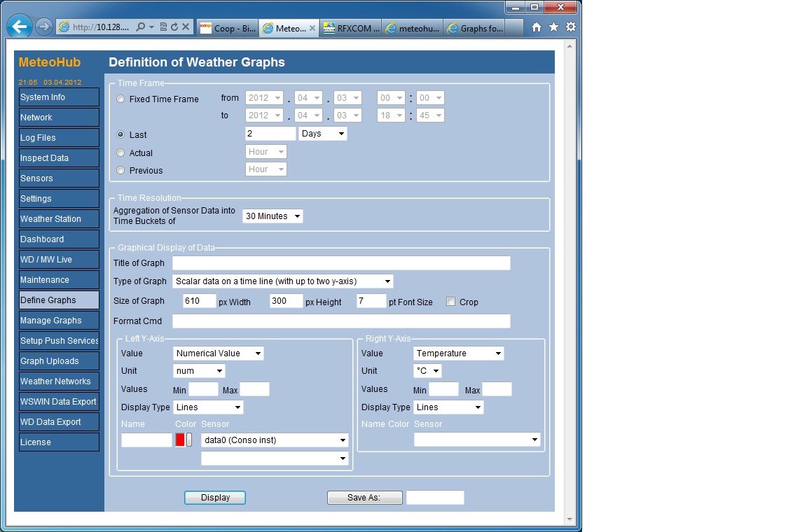Viewport: 807px width, 532px height.
Task: Click the Title of Graph text field
Action: click(x=341, y=263)
